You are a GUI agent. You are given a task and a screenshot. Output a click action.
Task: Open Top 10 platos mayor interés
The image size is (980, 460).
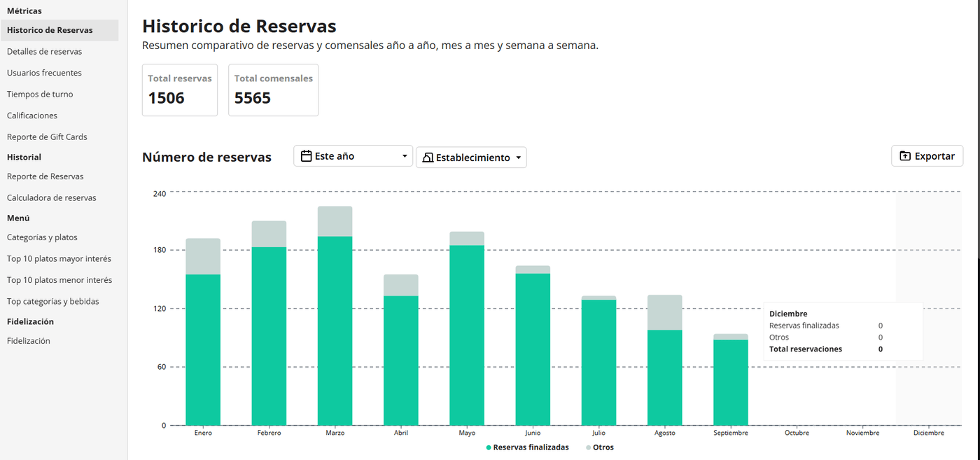click(x=59, y=259)
